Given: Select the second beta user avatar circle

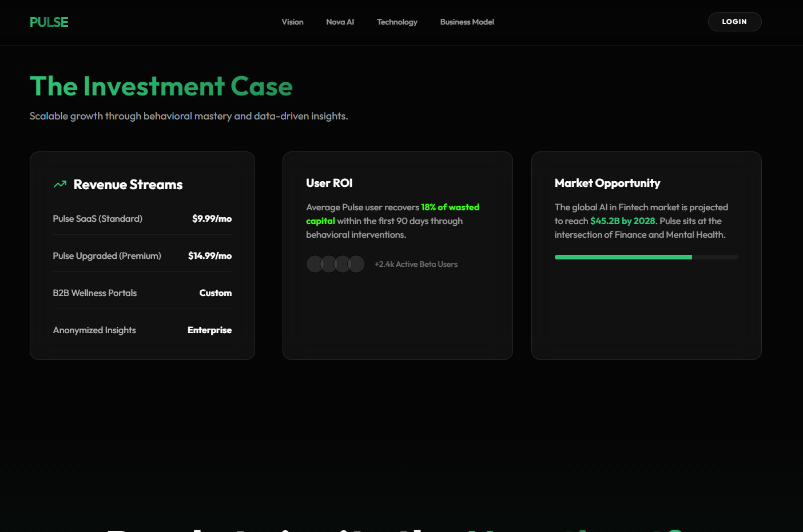Looking at the screenshot, I should pos(329,264).
